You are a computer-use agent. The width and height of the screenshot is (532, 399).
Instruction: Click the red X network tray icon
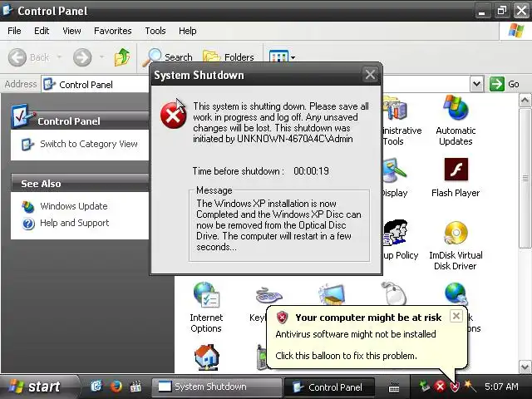pyautogui.click(x=440, y=386)
